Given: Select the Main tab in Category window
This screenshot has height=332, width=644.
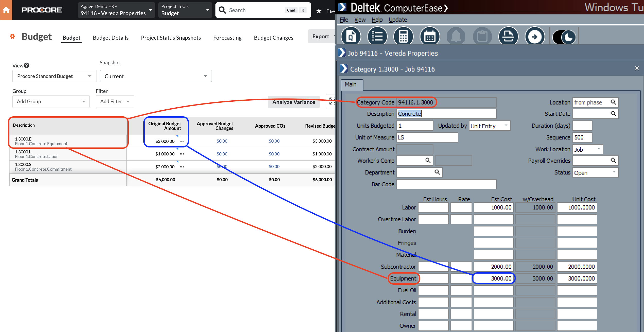Looking at the screenshot, I should [352, 85].
